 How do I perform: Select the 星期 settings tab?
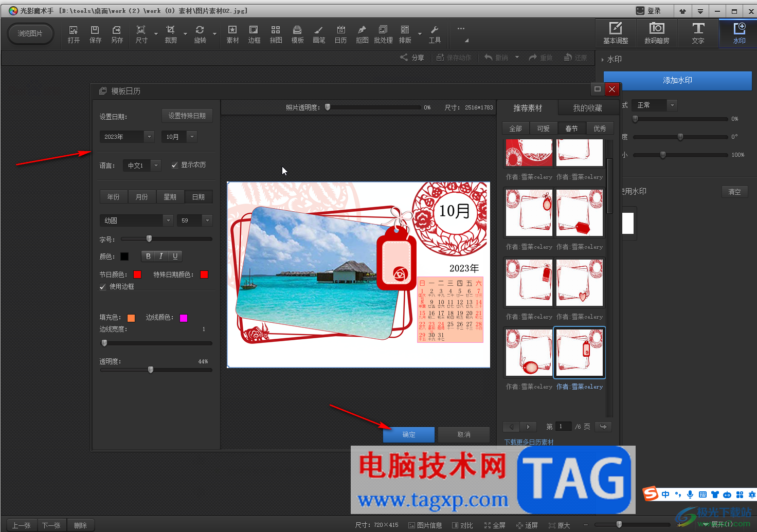170,197
